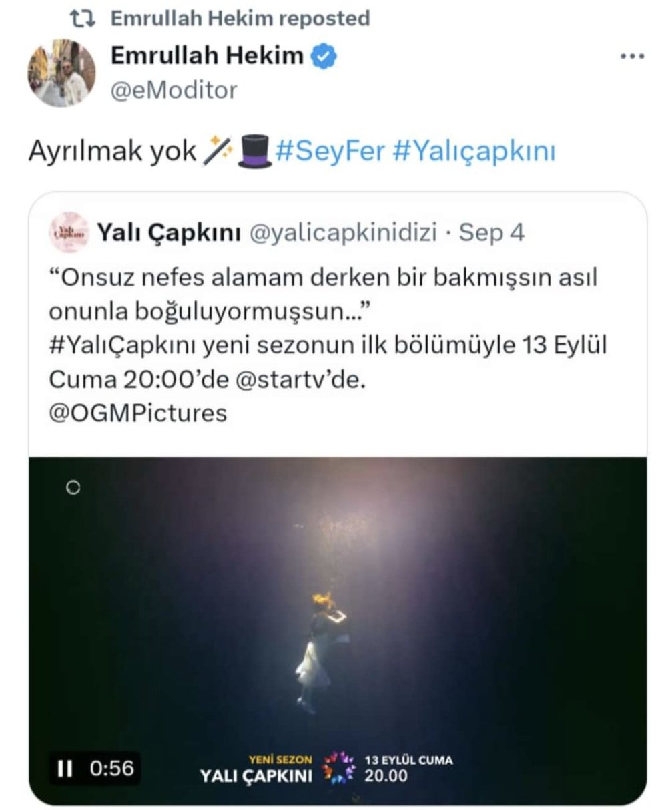
Task: Open the #SeyFer hashtag
Action: (x=330, y=152)
